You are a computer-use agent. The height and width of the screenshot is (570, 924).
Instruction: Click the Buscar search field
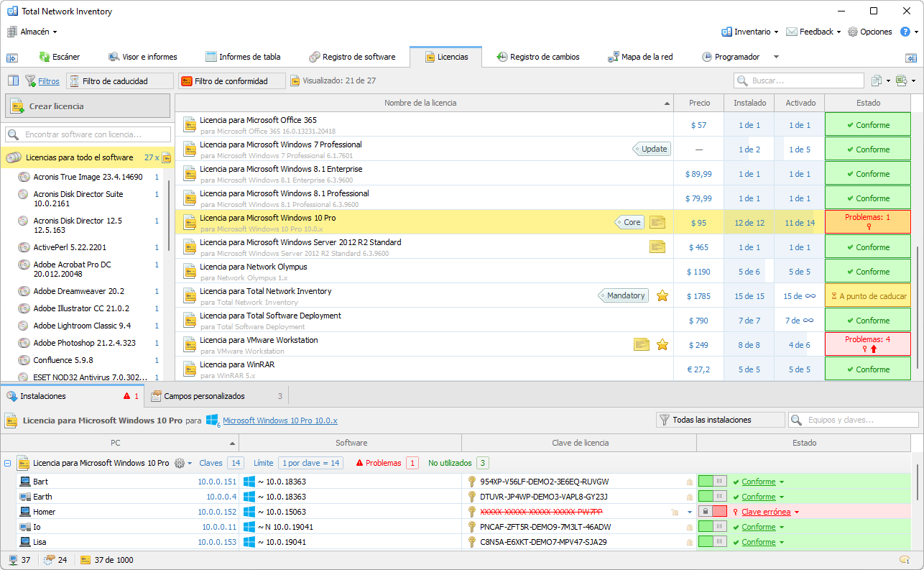point(799,81)
